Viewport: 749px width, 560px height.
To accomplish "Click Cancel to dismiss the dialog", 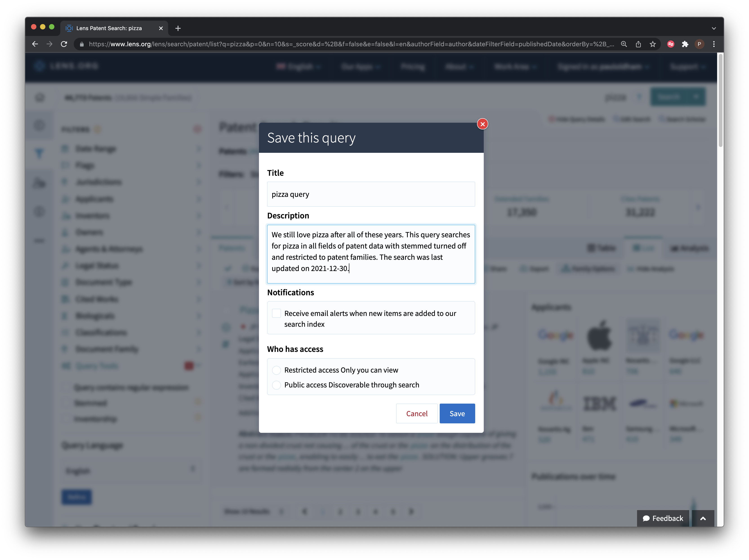I will (x=417, y=413).
